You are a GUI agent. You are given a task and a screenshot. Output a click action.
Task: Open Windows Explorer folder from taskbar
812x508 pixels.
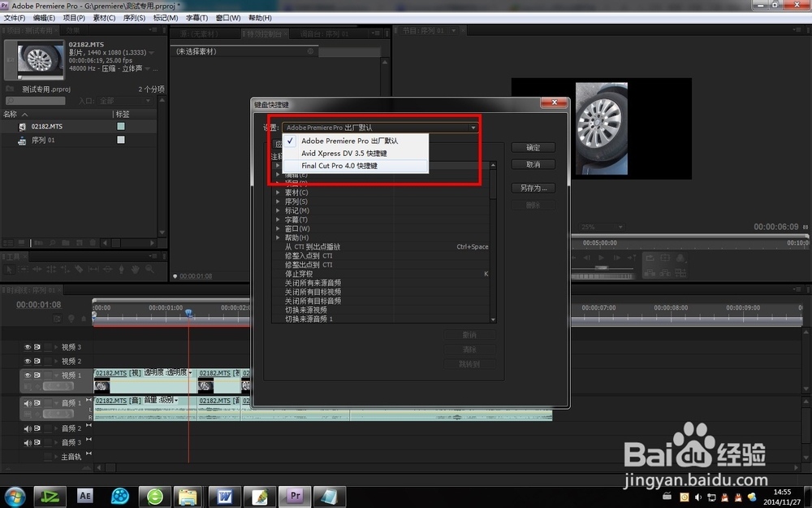[188, 497]
